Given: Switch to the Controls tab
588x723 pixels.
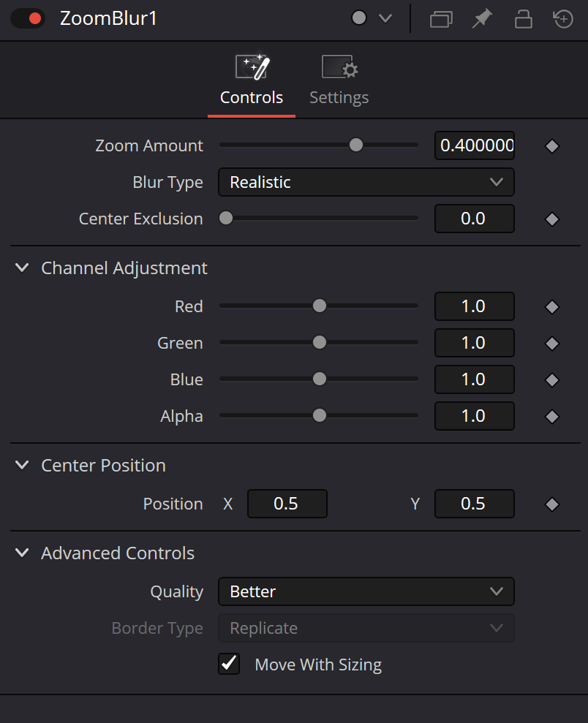Looking at the screenshot, I should pos(252,83).
